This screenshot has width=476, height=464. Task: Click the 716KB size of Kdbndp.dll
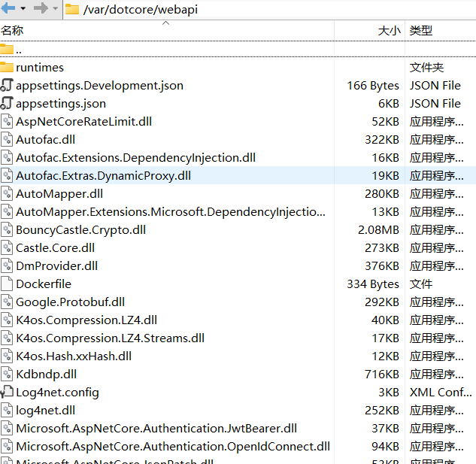(x=382, y=375)
